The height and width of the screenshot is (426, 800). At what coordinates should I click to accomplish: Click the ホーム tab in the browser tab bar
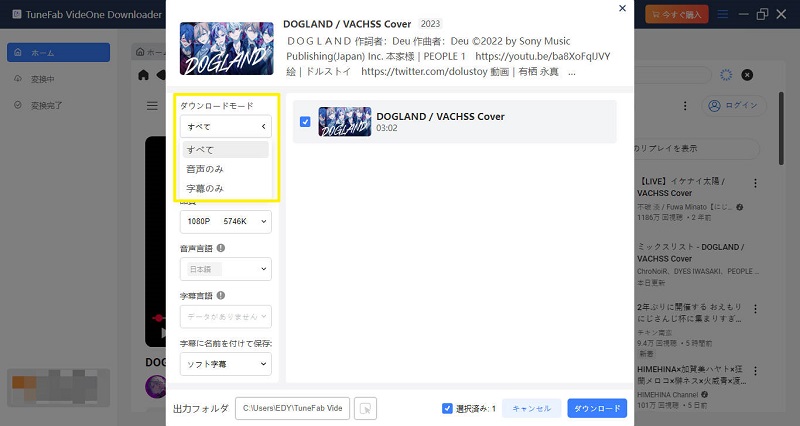tap(149, 52)
